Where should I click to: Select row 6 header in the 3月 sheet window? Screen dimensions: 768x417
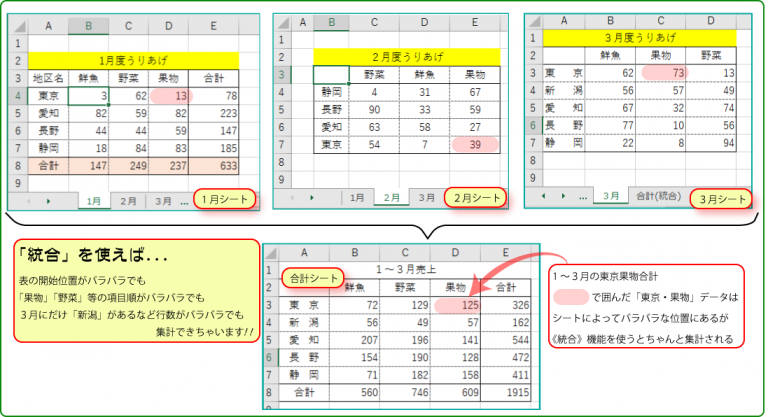tap(533, 125)
